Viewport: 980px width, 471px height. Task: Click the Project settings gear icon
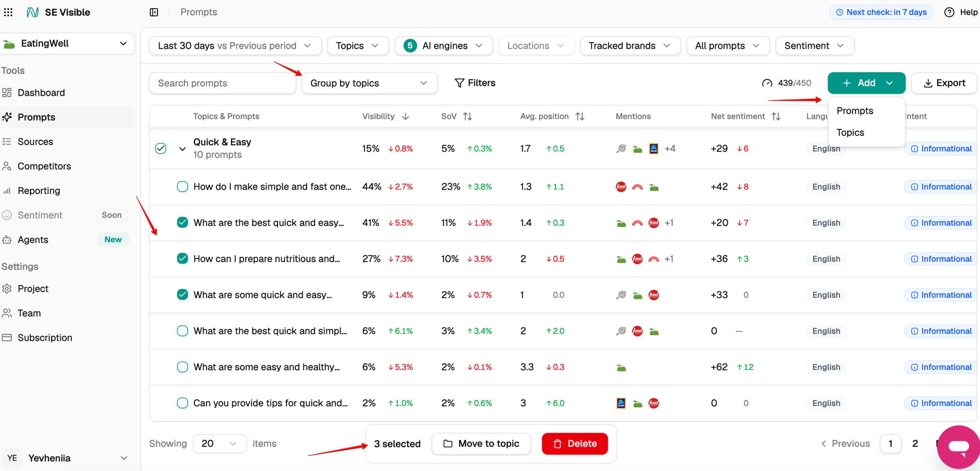click(x=7, y=288)
